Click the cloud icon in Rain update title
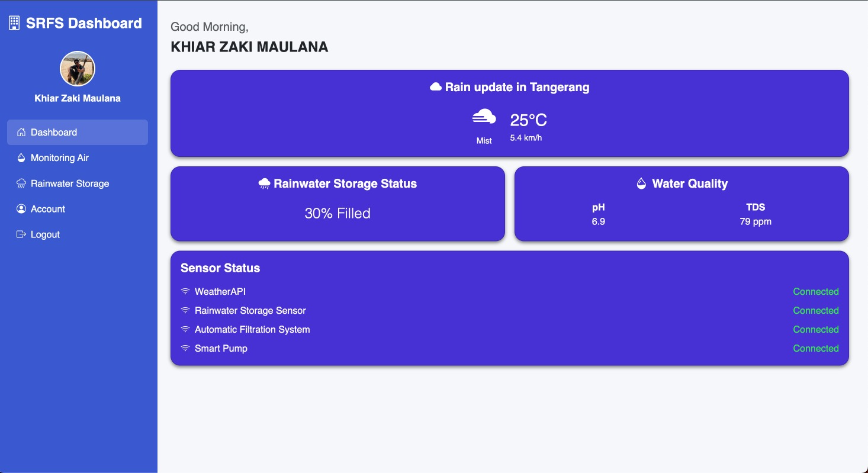 [x=436, y=87]
